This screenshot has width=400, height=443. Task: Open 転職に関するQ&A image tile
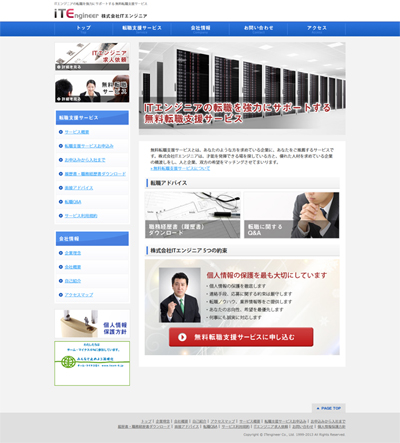click(x=292, y=215)
